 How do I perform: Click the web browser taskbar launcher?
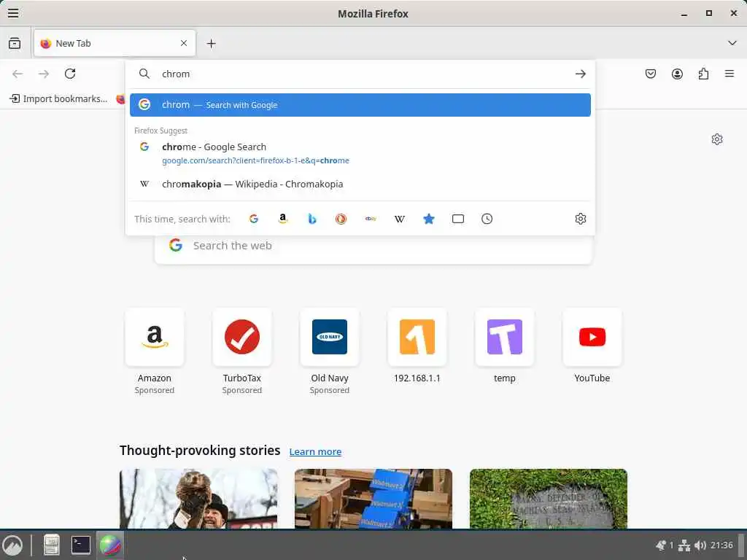110,545
